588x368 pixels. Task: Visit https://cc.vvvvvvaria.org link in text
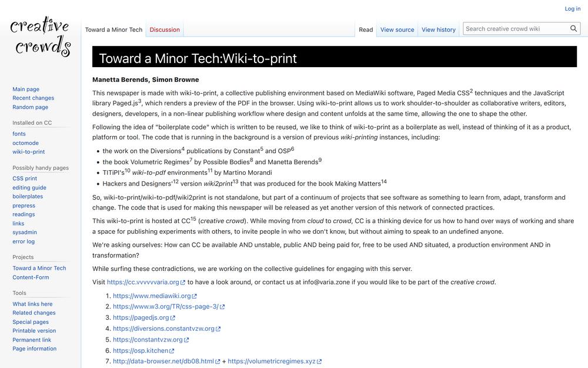(x=143, y=282)
